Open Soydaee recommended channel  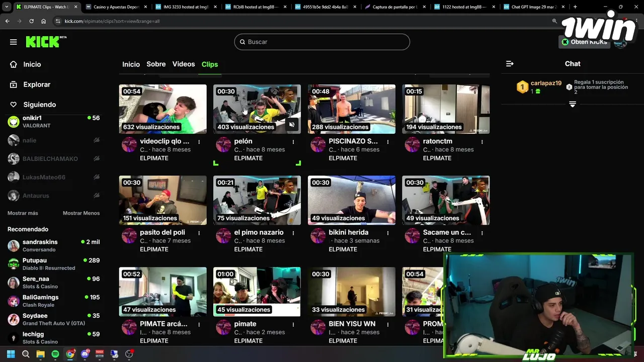53,319
